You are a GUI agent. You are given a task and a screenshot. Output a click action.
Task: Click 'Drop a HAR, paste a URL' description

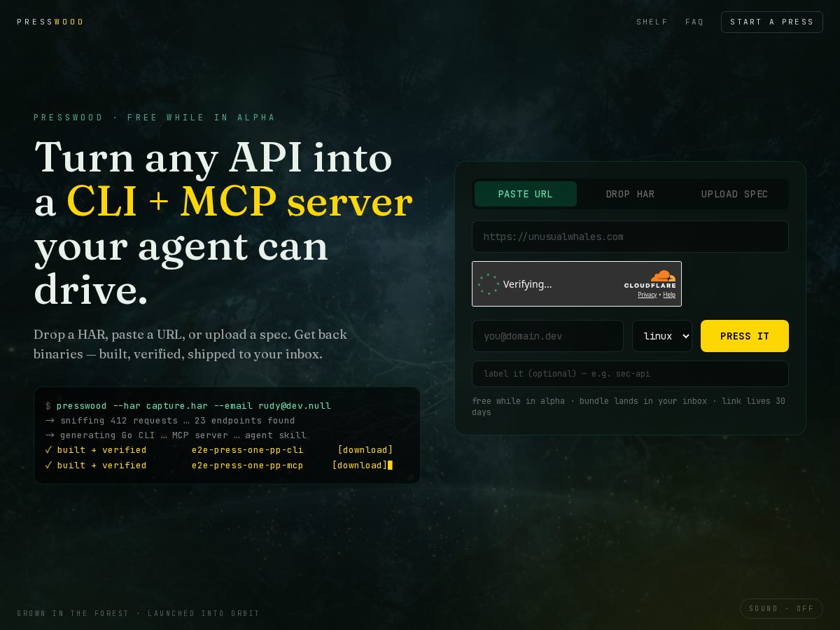(190, 344)
